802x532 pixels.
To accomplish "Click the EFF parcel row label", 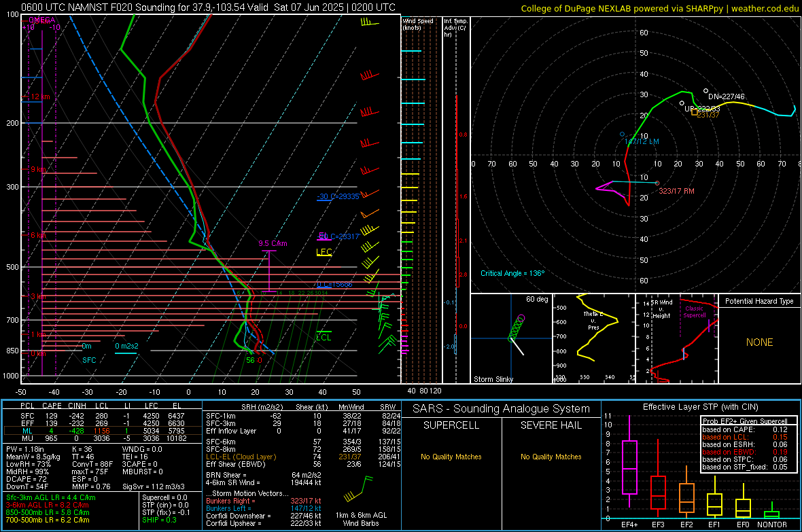I will [x=27, y=423].
